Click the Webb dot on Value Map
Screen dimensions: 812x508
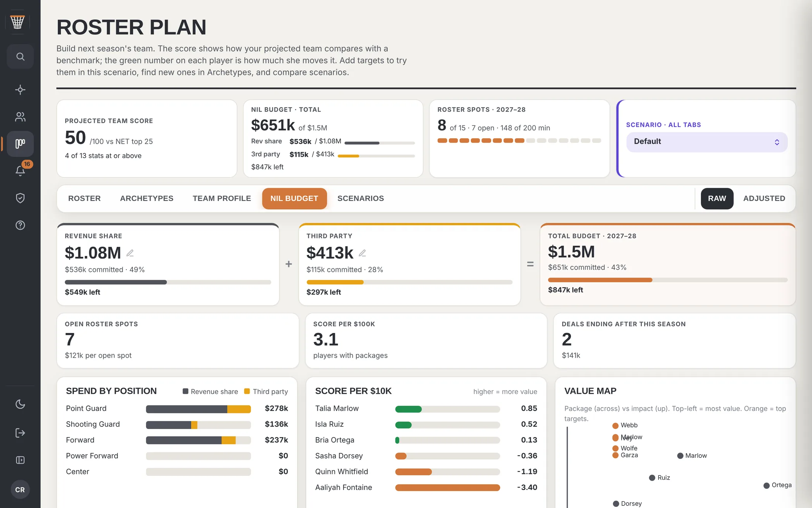(x=615, y=426)
